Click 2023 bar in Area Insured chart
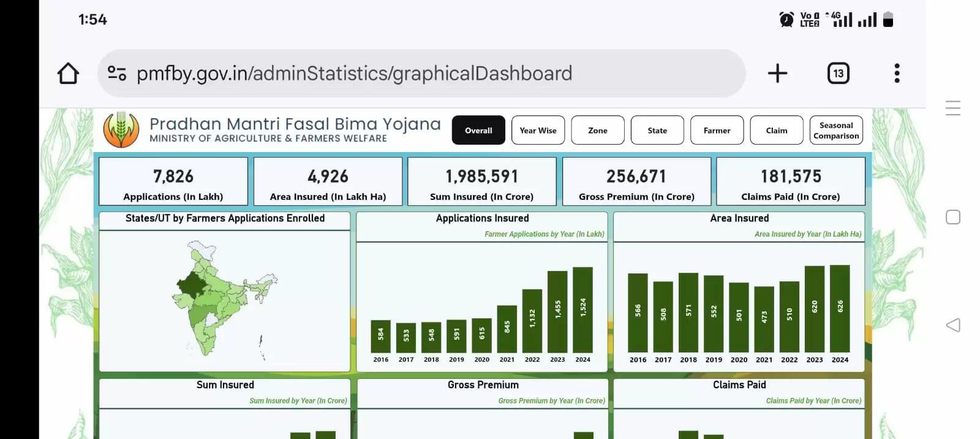Screen dimensions: 980x439 [x=815, y=309]
